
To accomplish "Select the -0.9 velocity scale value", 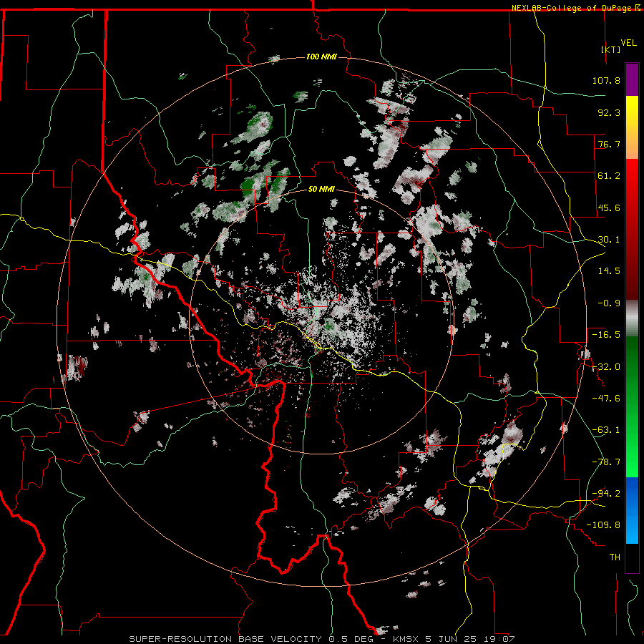I will click(x=609, y=303).
